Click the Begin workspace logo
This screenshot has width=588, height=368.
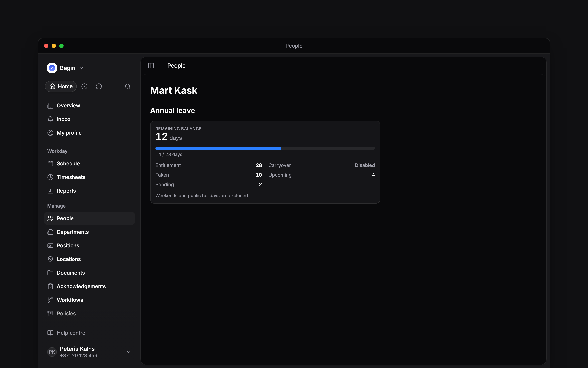click(x=52, y=68)
